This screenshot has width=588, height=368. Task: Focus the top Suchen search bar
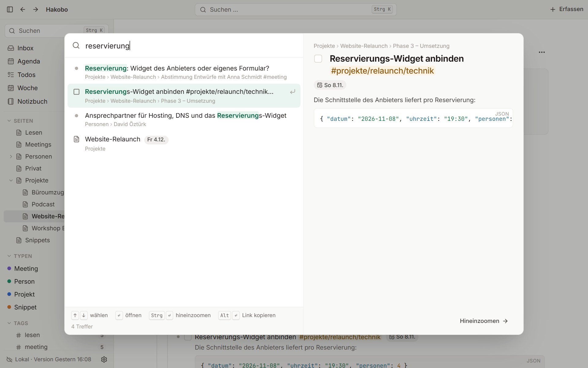pos(296,10)
